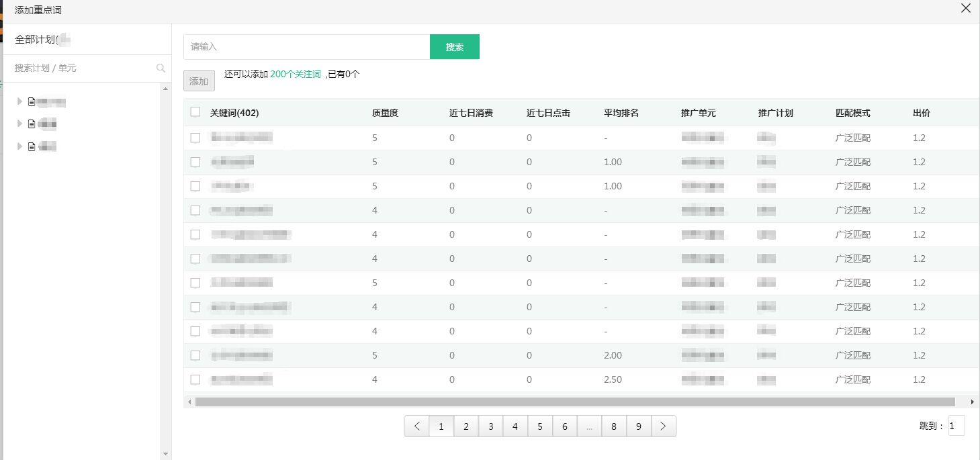The width and height of the screenshot is (980, 460).
Task: Expand the third plan in the tree
Action: [19, 146]
